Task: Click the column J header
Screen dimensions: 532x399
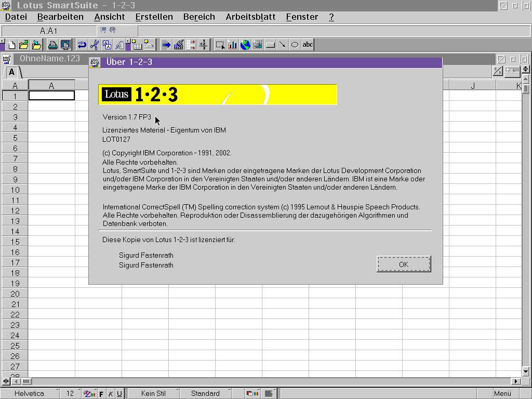Action: coord(473,86)
